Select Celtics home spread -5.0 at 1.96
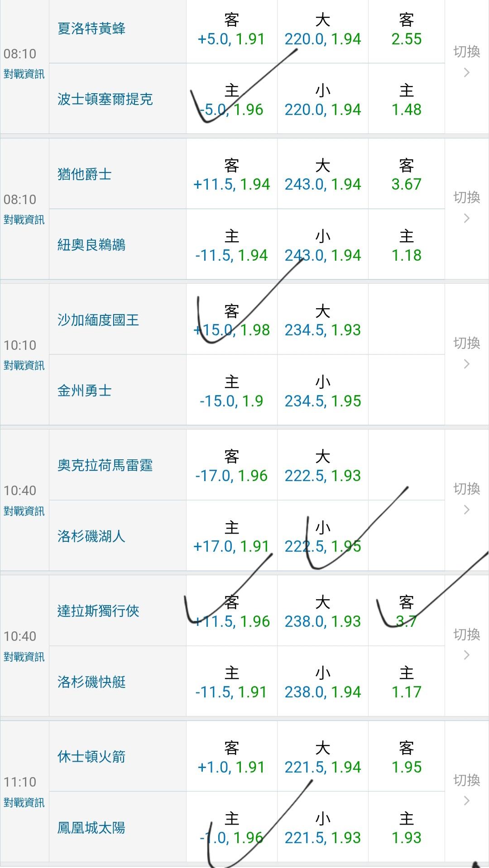Screen dimensions: 489x868 click(231, 100)
